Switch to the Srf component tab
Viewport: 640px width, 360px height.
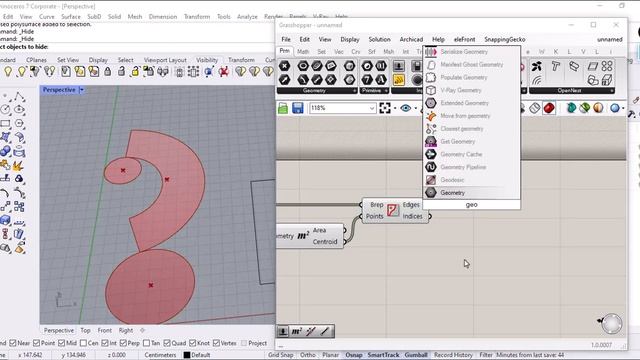(x=371, y=52)
